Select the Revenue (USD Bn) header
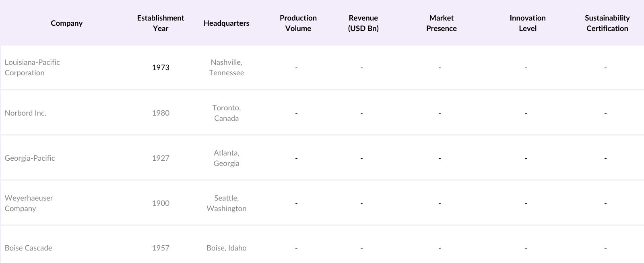This screenshot has height=263, width=644. pyautogui.click(x=363, y=23)
